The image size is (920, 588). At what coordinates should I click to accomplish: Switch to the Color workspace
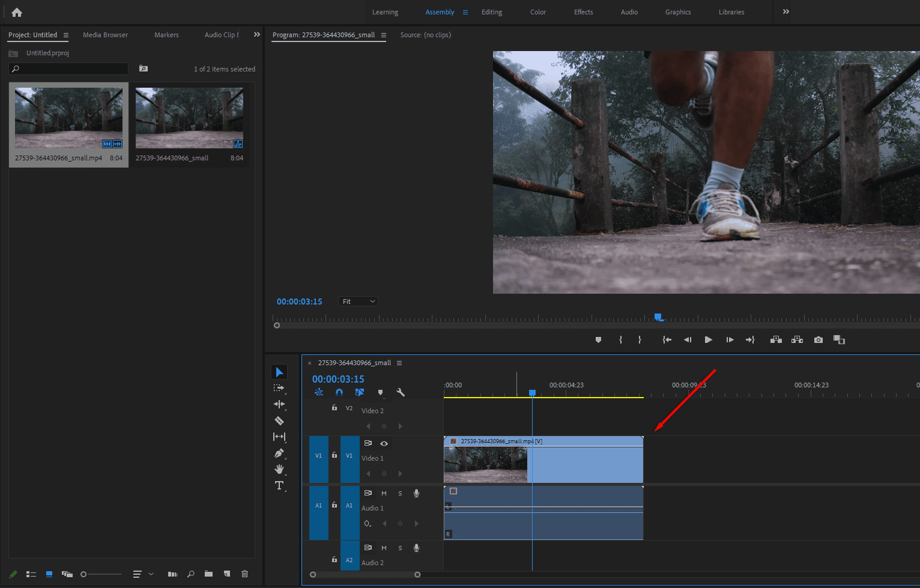point(537,11)
